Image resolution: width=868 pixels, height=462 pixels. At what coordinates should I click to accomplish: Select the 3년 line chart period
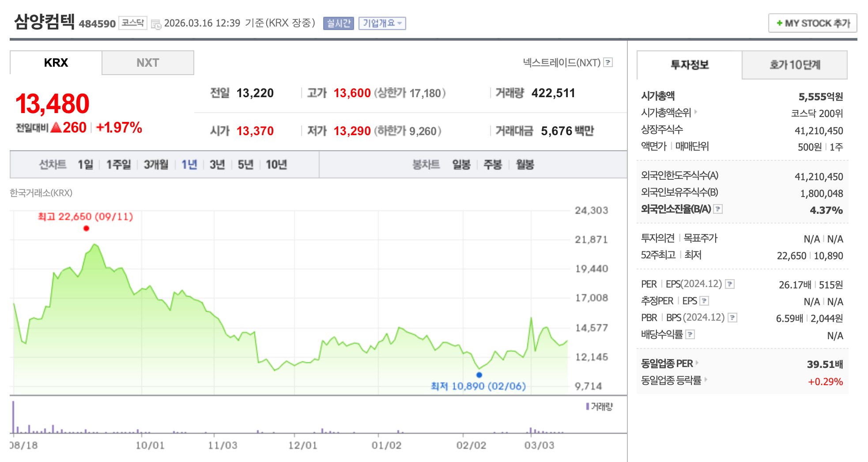pos(217,165)
